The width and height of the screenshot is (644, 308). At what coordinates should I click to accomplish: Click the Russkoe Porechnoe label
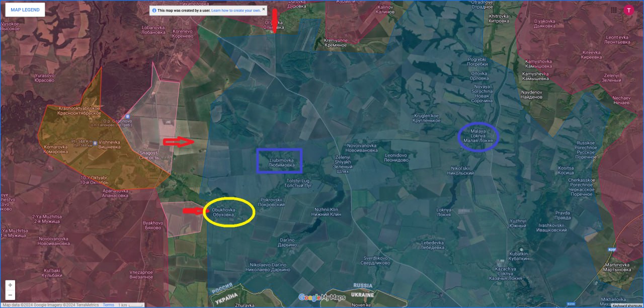pyautogui.click(x=586, y=149)
